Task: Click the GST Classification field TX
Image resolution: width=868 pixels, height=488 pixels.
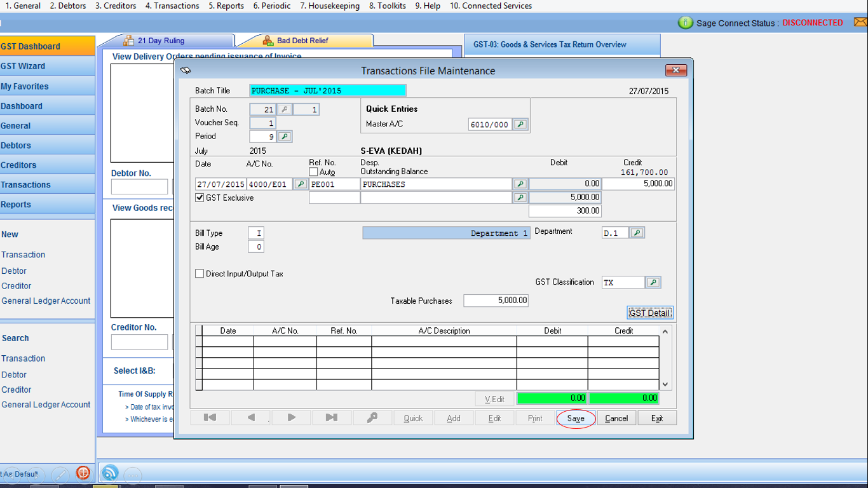Action: click(623, 282)
